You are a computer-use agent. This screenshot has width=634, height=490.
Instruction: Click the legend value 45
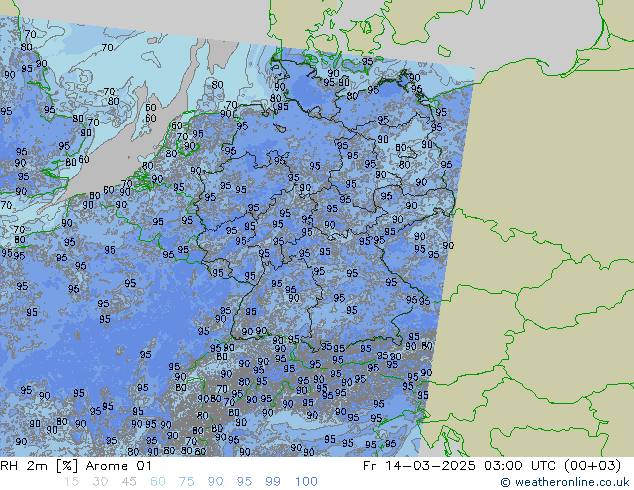129,482
